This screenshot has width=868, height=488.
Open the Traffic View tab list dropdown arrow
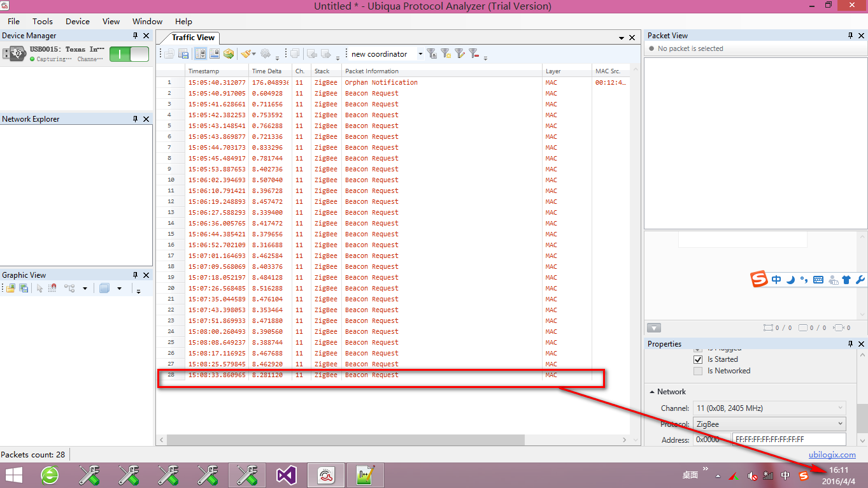(x=622, y=38)
